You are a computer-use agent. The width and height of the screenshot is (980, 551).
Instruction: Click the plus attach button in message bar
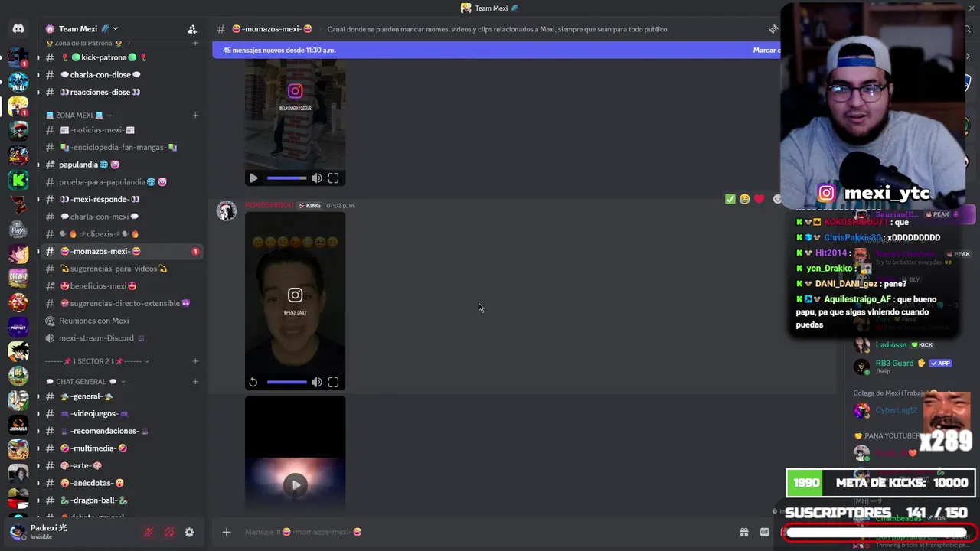(227, 532)
